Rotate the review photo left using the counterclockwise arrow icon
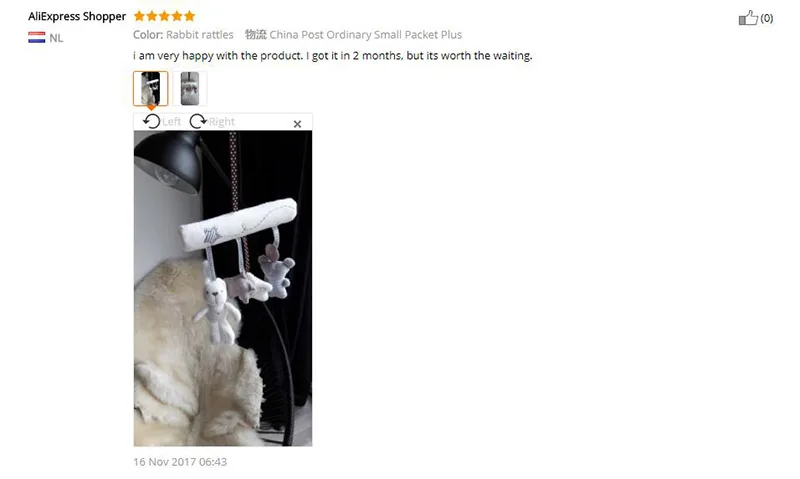The height and width of the screenshot is (479, 800). click(x=152, y=121)
